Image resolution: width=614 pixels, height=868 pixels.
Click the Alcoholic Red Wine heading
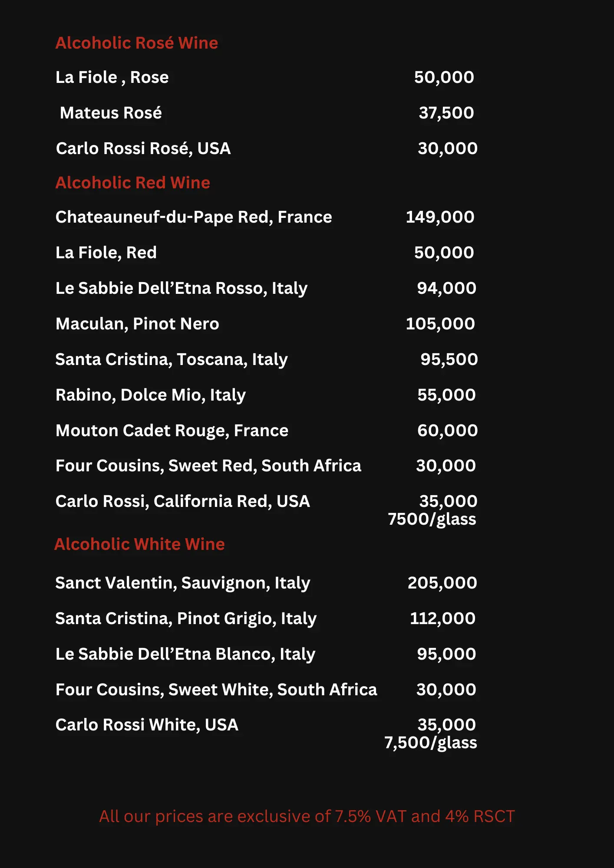coord(132,183)
